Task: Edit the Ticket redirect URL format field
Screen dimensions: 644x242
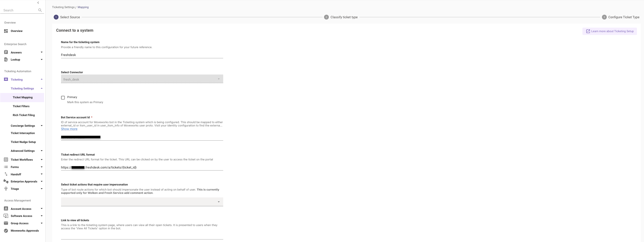Action: (142, 167)
